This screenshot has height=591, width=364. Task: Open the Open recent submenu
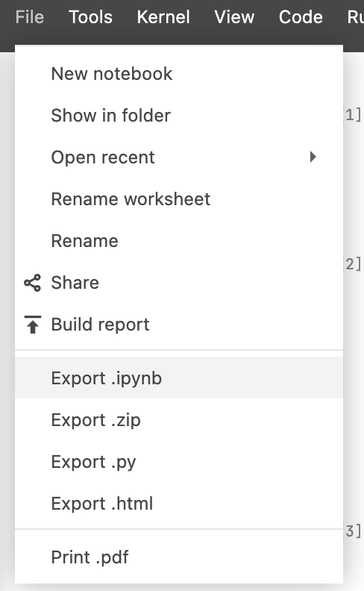coord(179,157)
